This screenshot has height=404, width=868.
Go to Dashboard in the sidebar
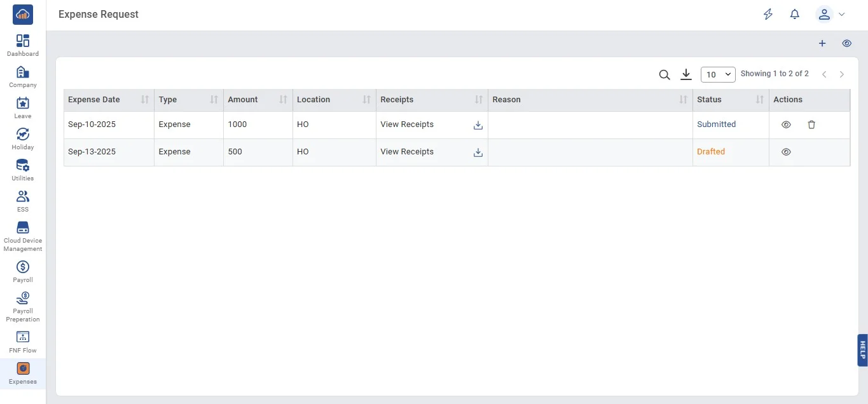(23, 45)
